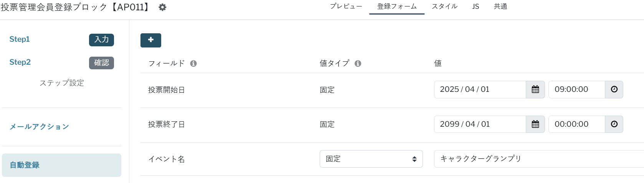
Task: Open calendar picker for 投票開始日
Action: pyautogui.click(x=535, y=90)
